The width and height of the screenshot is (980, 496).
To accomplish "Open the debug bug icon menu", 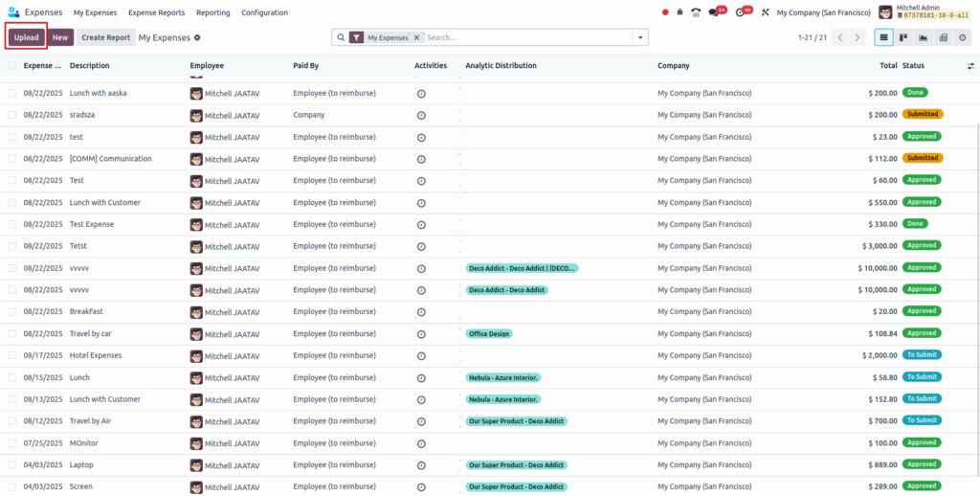I will tap(679, 12).
